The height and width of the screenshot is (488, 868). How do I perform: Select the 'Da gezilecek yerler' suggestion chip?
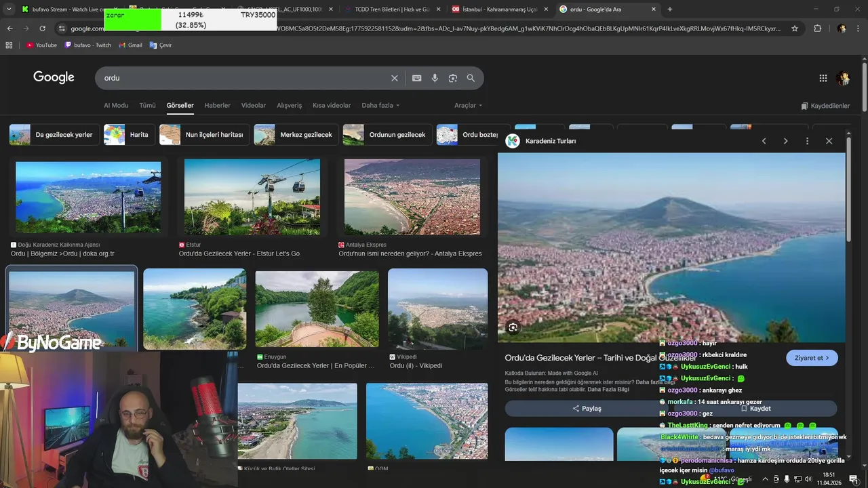point(54,134)
